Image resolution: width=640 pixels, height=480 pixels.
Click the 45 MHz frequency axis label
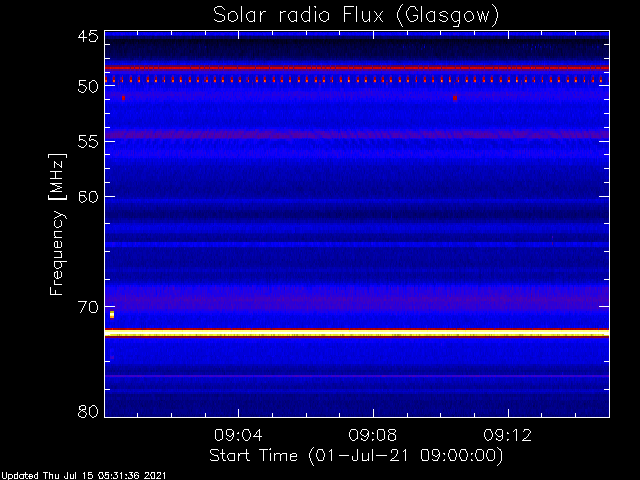(x=88, y=36)
